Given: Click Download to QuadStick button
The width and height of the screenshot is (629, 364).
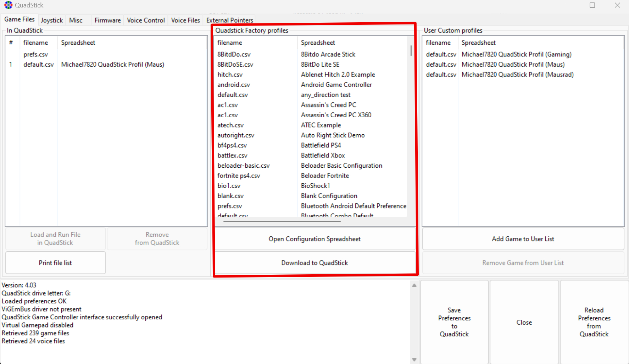Looking at the screenshot, I should tap(314, 263).
